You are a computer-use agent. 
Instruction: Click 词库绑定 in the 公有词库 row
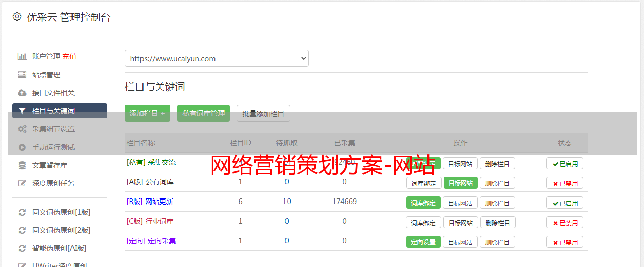[x=423, y=183]
